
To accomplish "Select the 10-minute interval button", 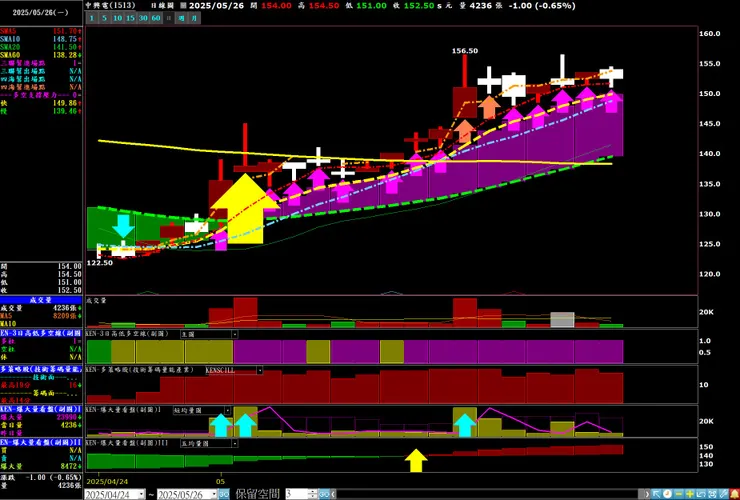I will 117,18.
